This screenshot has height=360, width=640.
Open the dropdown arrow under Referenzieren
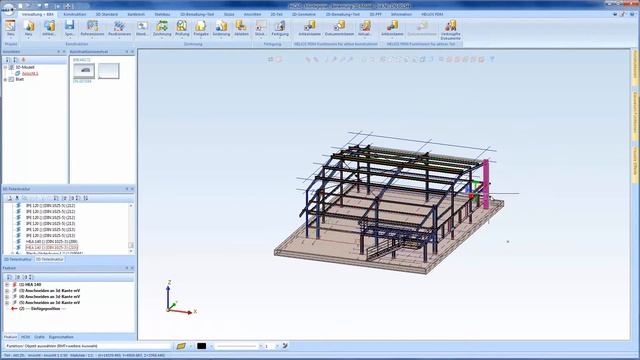click(x=92, y=38)
